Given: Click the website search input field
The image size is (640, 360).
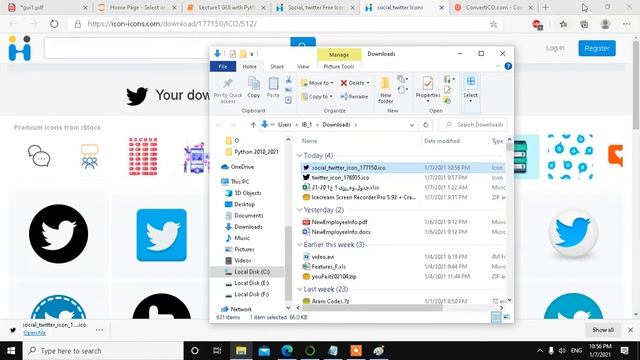Looking at the screenshot, I should pos(167,48).
